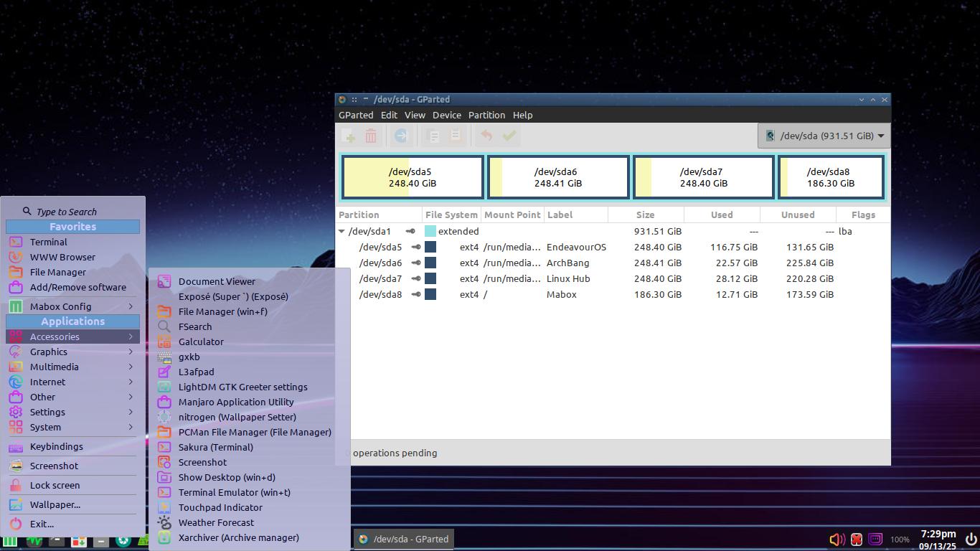Launch Galculator from the Accessories submenu

click(201, 342)
